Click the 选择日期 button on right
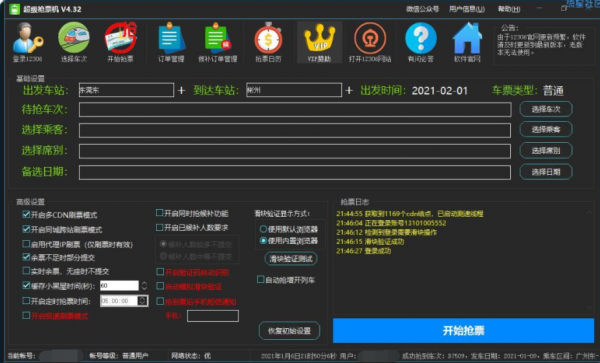600x363 pixels. click(546, 172)
